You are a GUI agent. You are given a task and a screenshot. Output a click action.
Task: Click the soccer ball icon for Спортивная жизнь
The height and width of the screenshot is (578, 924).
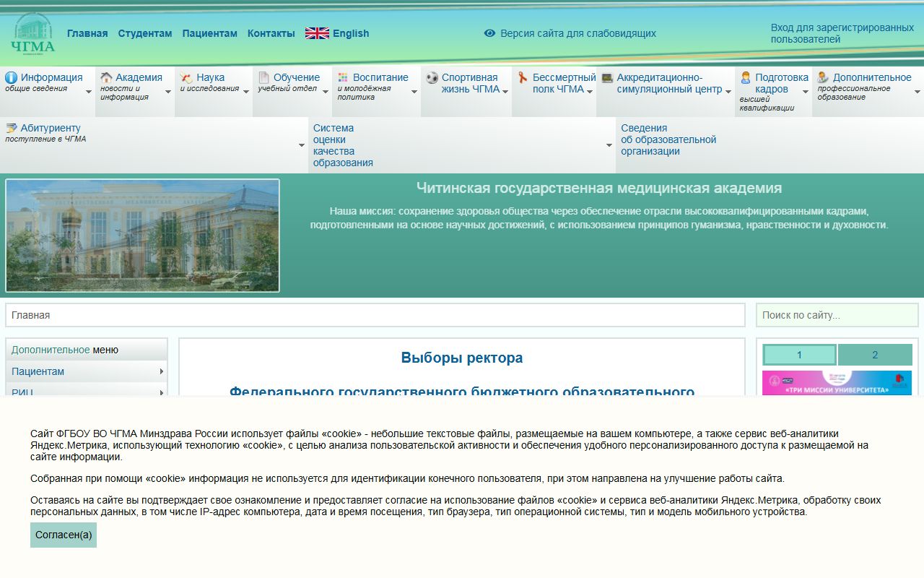tap(432, 77)
